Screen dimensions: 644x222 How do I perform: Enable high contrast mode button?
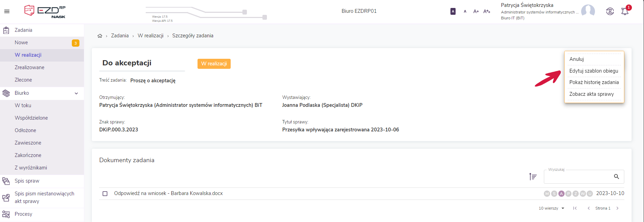click(x=453, y=11)
